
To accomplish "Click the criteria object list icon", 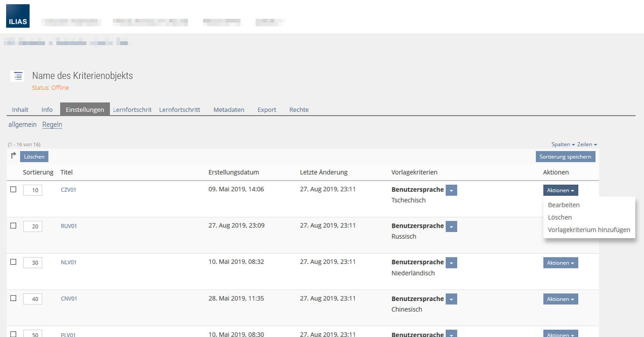I will click(x=18, y=76).
